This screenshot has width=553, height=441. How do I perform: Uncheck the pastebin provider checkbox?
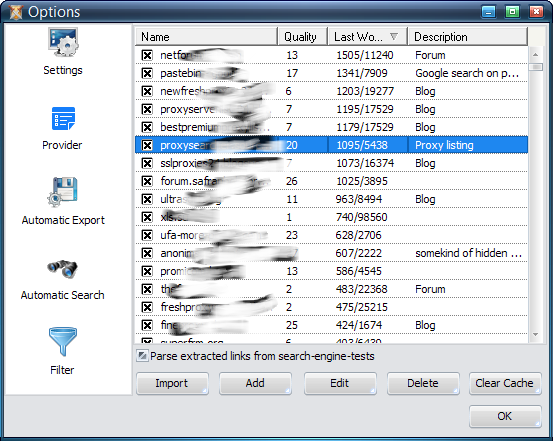[147, 73]
